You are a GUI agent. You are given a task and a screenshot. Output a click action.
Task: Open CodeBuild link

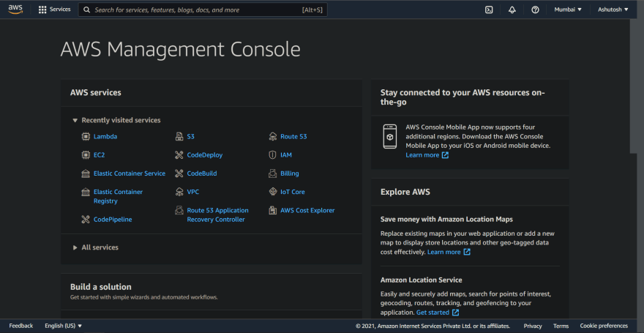pyautogui.click(x=202, y=173)
